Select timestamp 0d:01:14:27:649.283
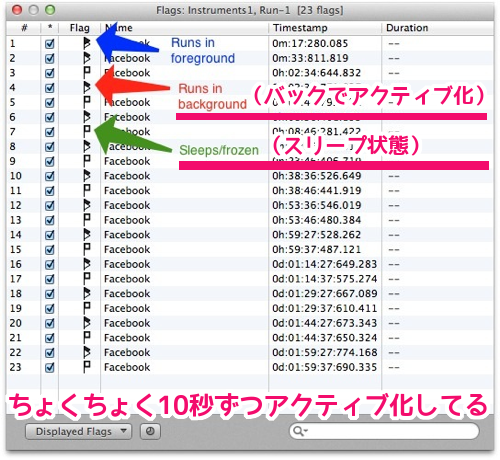500x460 pixels. click(x=324, y=264)
